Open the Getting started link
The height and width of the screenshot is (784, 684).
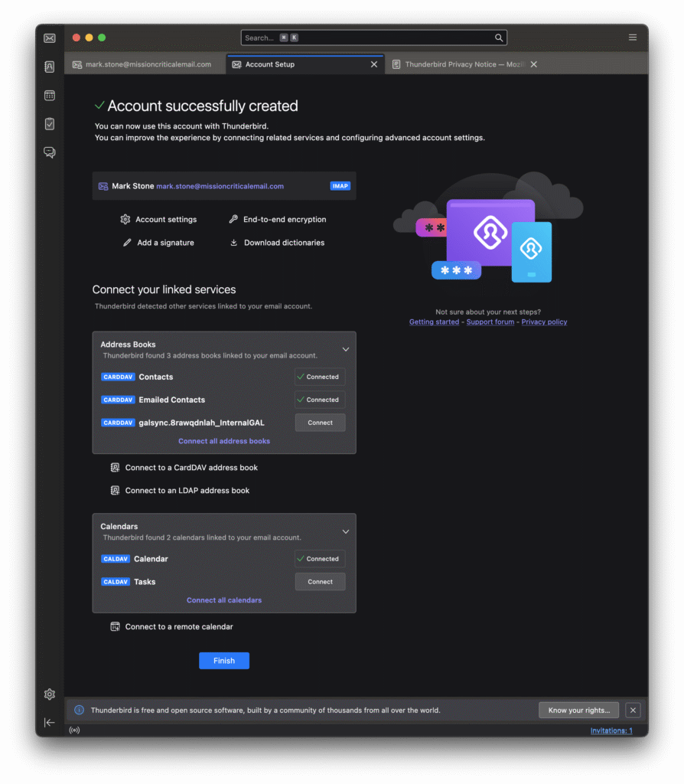[x=434, y=322]
